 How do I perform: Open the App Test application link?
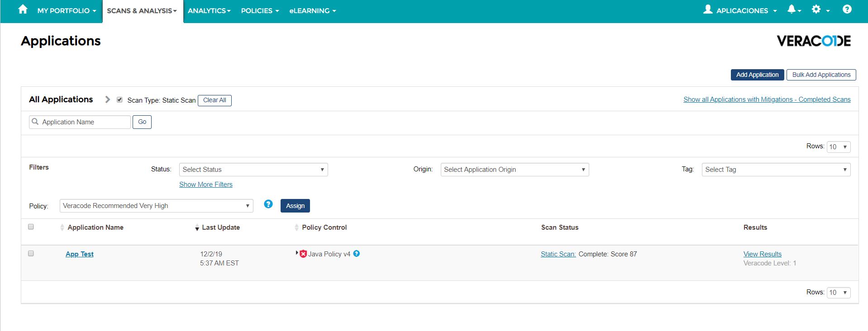[x=80, y=254]
